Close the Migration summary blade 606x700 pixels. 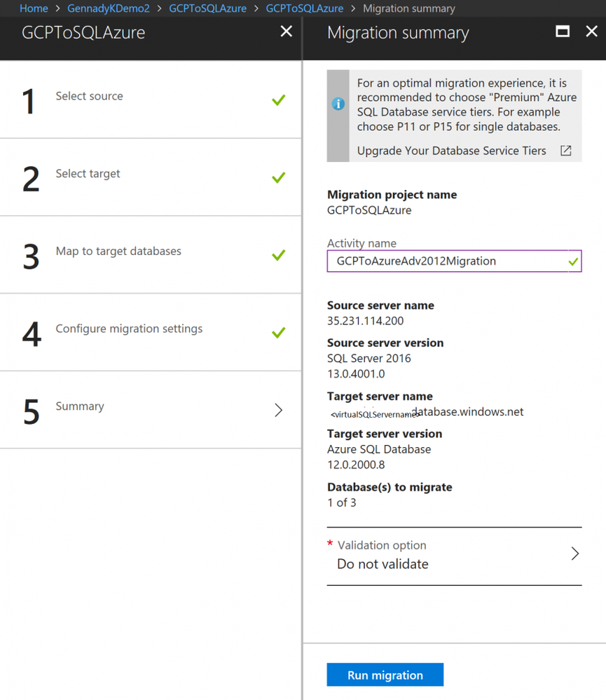coord(591,32)
